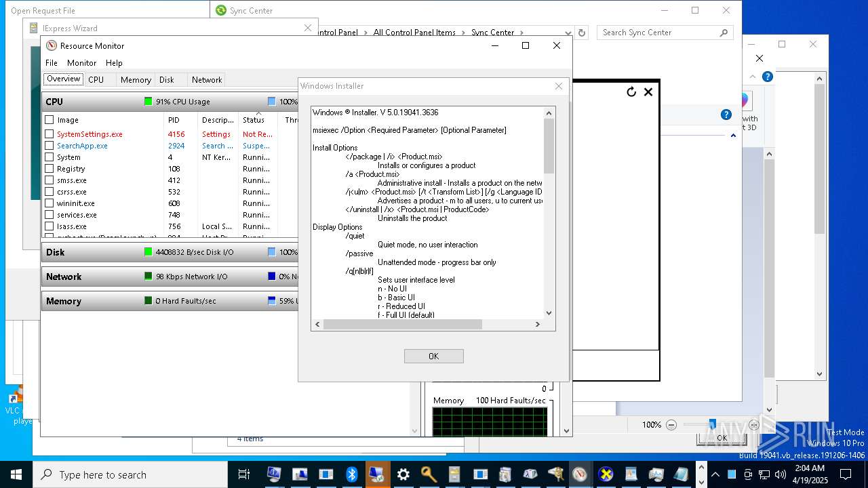The width and height of the screenshot is (868, 488).
Task: Click down arrow of rear window's outer scrollbar
Action: [819, 373]
